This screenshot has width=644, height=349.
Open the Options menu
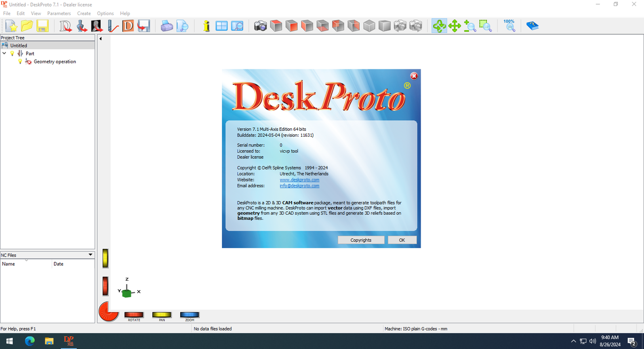[105, 13]
